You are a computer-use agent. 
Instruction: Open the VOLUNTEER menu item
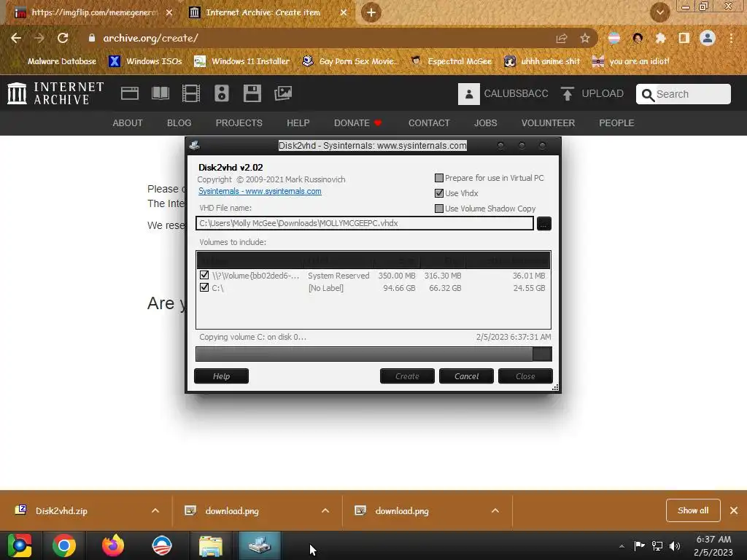click(548, 122)
